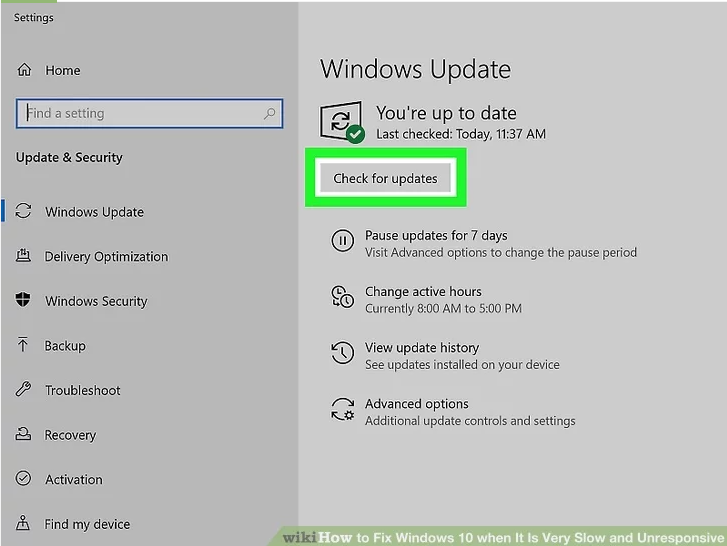Open Change active hours setting
Image resolution: width=727 pixels, height=546 pixels.
[423, 292]
